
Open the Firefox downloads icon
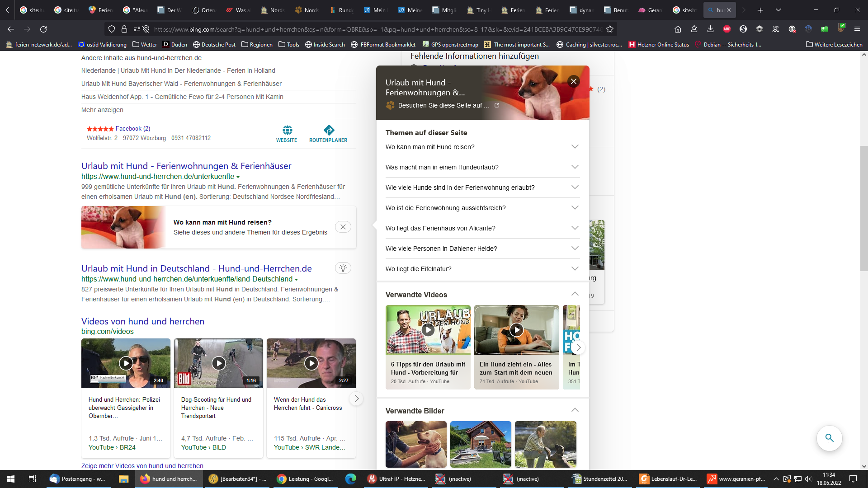coord(710,29)
